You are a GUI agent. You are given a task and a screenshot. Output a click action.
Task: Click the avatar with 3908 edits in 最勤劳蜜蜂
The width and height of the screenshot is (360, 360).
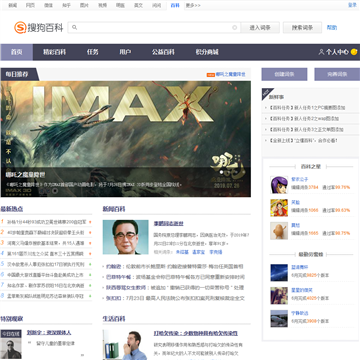tap(279, 318)
